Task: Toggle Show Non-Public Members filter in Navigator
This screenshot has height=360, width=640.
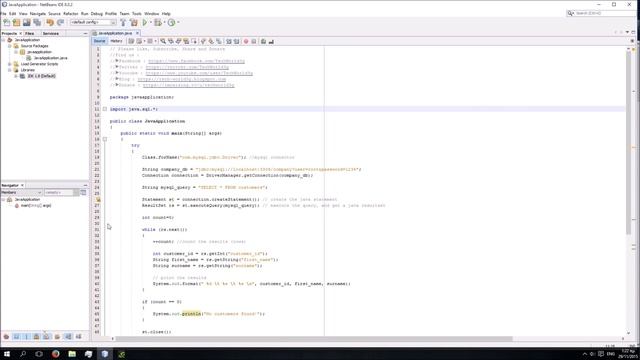Action: click(36, 336)
